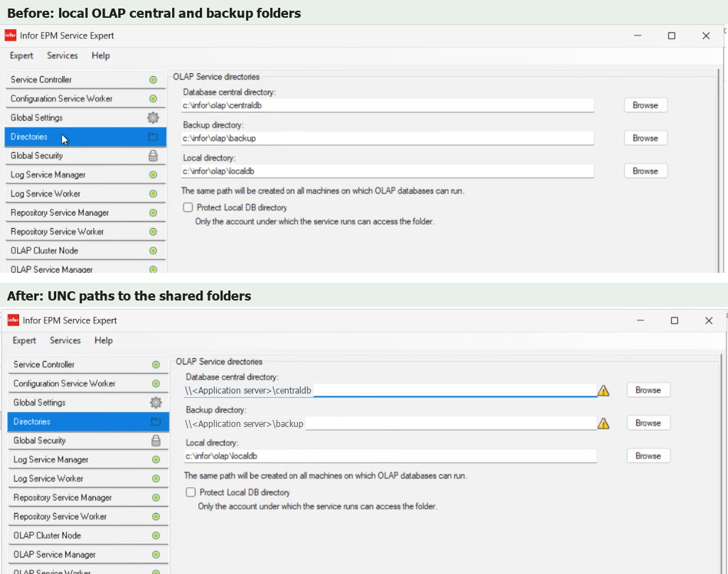
Task: Open the Help menu in the Before window
Action: (101, 55)
